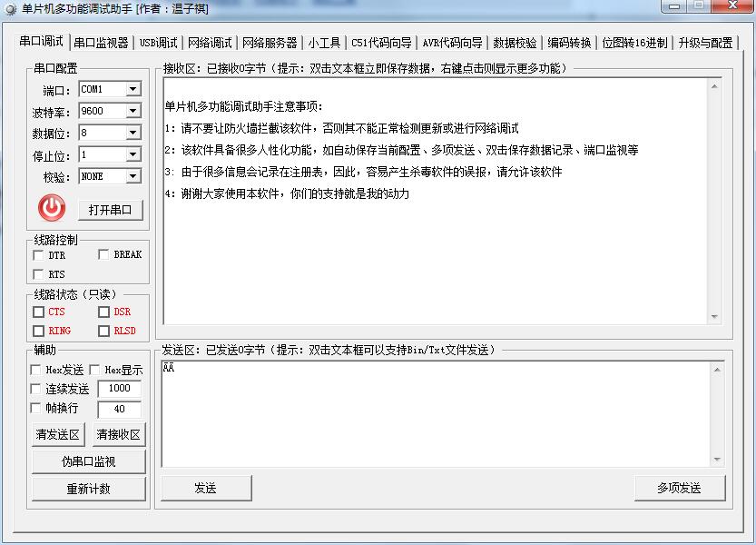Select the 数据校验 tab

pos(515,43)
